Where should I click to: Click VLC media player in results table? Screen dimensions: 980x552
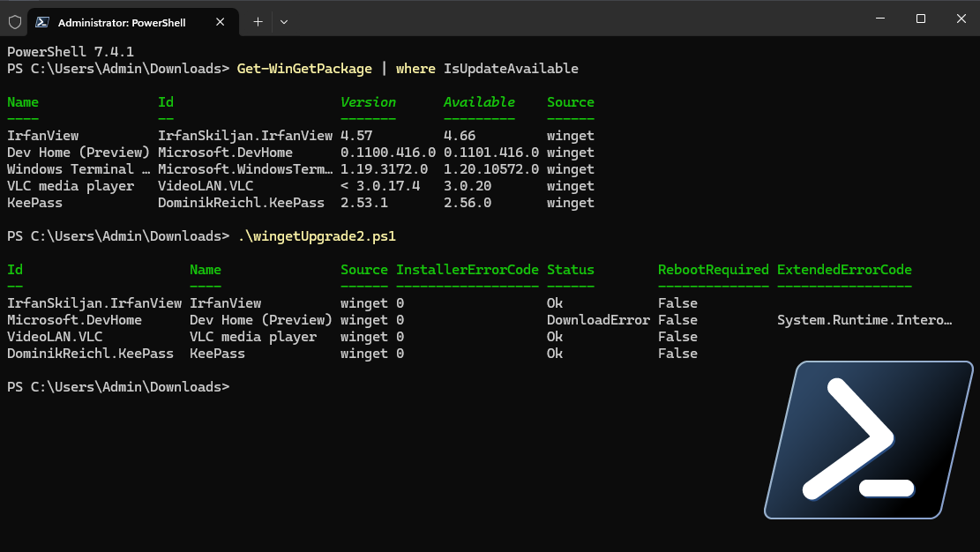[x=253, y=337]
